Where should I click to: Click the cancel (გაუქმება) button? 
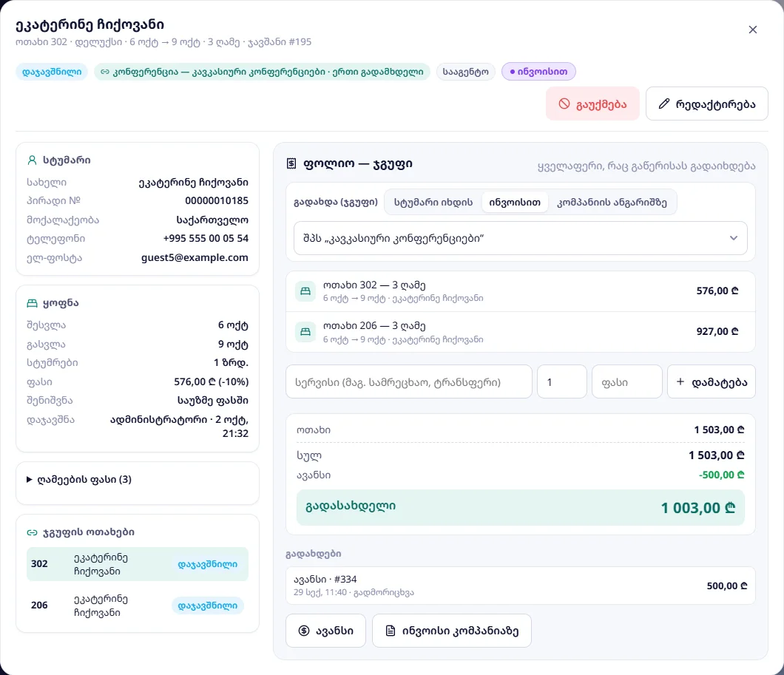click(x=592, y=104)
